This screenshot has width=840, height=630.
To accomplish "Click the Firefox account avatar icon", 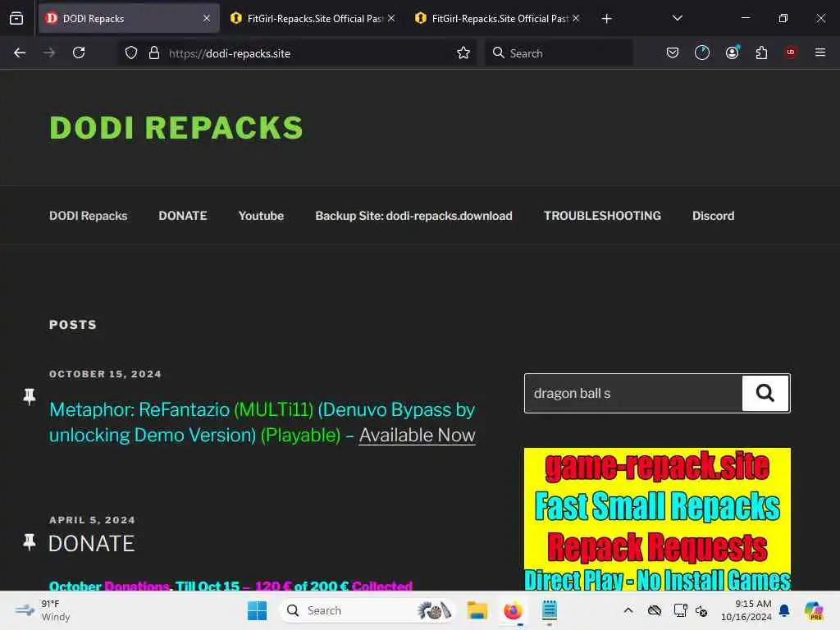I will [x=733, y=52].
